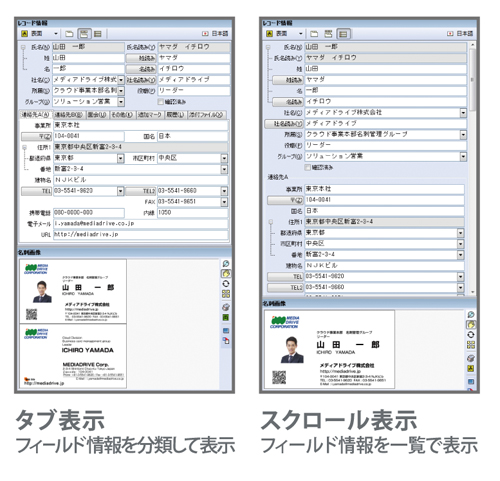Viewport: 500px width, 481px height.
Task: Open the FAX dropdown in the tab view
Action: [224, 202]
